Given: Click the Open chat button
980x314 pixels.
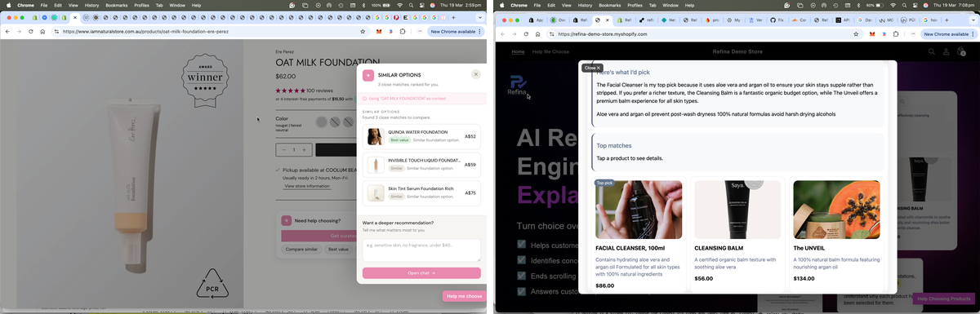Looking at the screenshot, I should 421,273.
